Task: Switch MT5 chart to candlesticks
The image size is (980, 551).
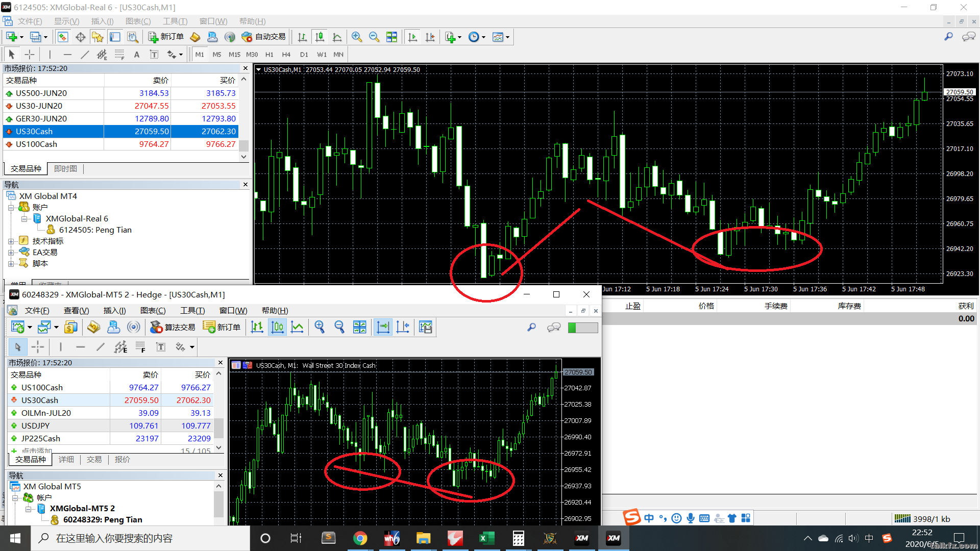Action: coord(277,328)
